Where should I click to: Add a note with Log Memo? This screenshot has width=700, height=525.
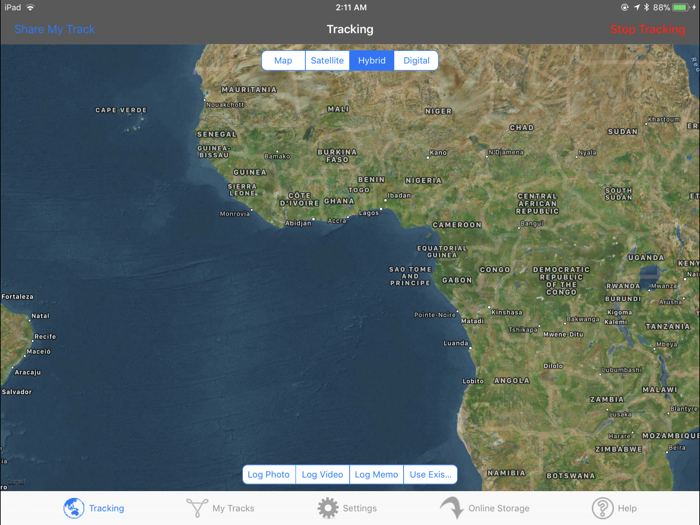[376, 475]
